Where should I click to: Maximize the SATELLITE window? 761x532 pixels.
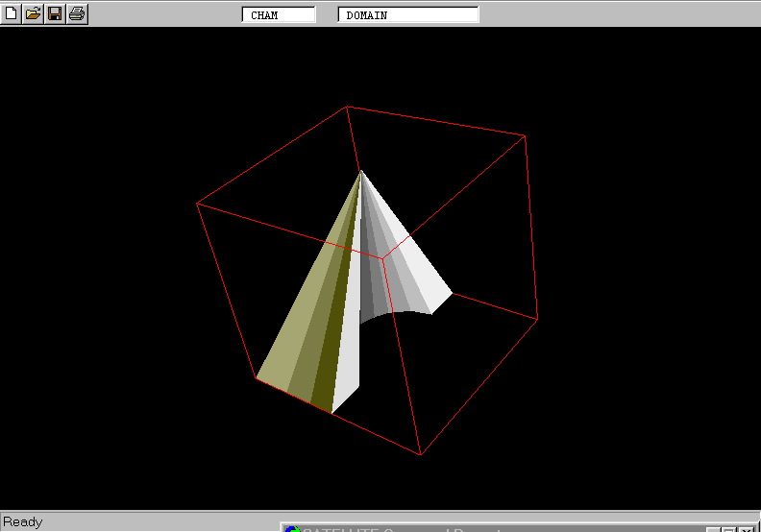pos(729,530)
